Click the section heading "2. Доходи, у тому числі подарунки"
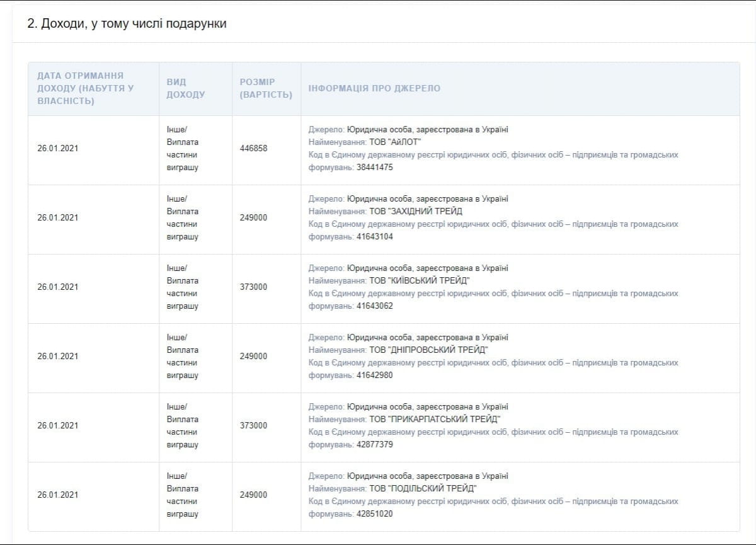Viewport: 756px width, 545px height. (x=127, y=23)
